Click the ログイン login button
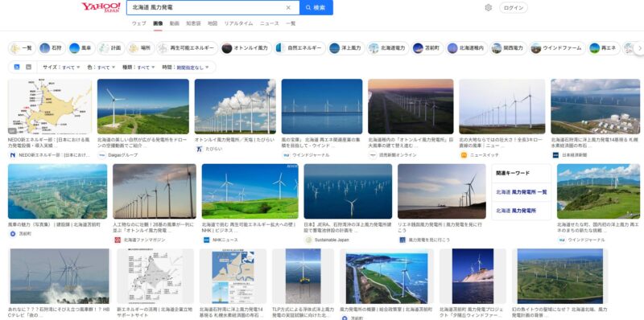This screenshot has height=320, width=644. tap(514, 8)
